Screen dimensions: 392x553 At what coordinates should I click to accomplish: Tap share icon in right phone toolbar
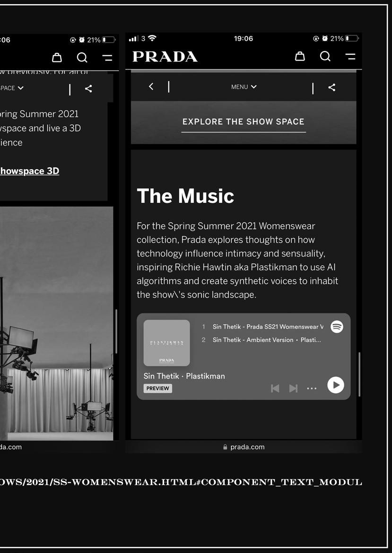click(331, 87)
